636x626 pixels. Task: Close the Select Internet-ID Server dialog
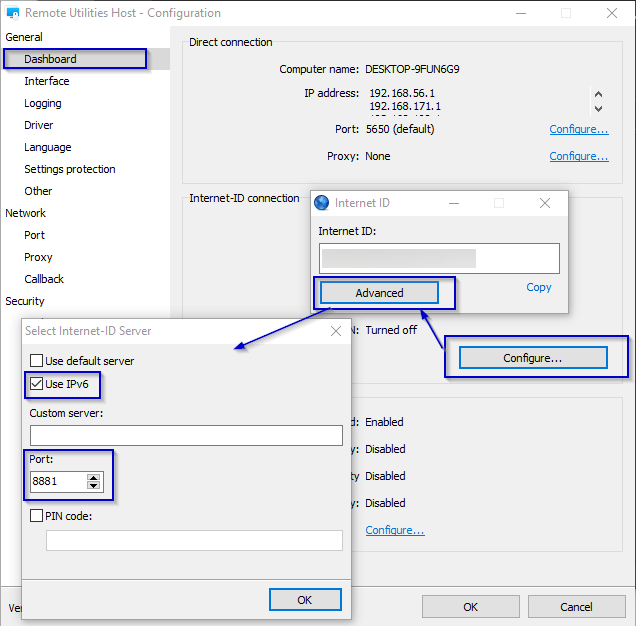click(335, 331)
